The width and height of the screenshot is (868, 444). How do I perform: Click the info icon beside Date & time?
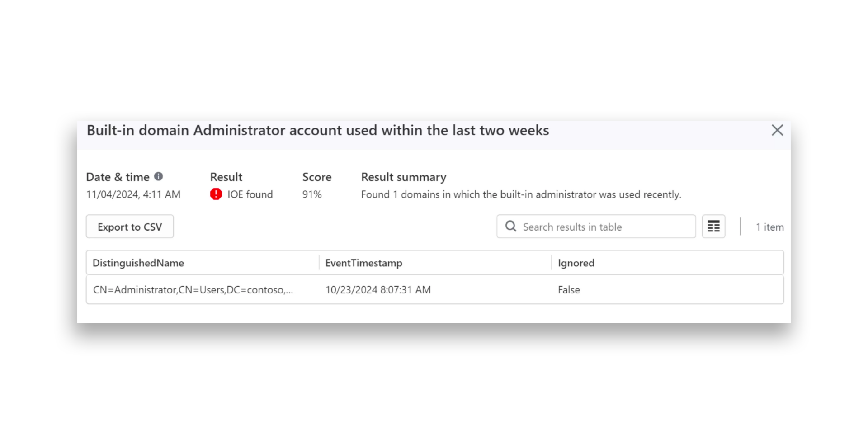click(x=158, y=176)
